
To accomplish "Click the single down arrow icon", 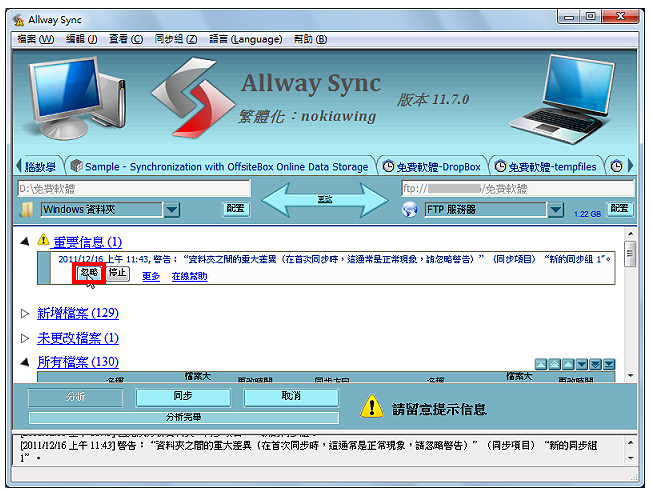I will coord(582,365).
